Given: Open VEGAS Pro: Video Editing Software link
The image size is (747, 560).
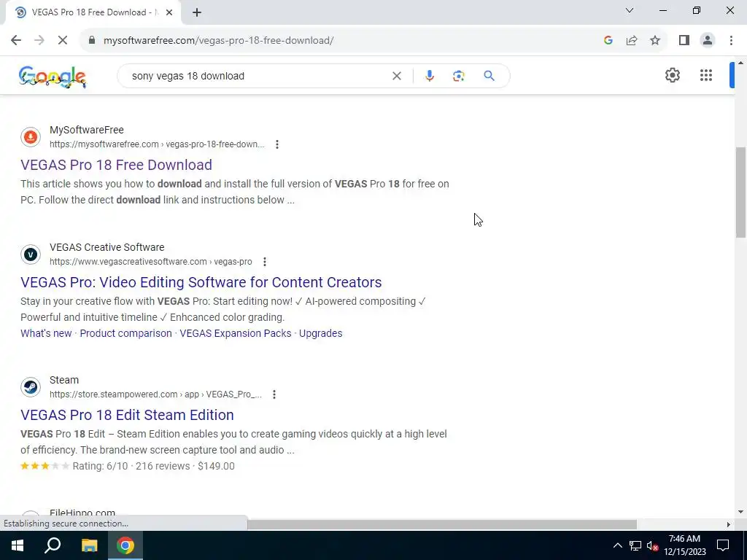Looking at the screenshot, I should pyautogui.click(x=201, y=282).
